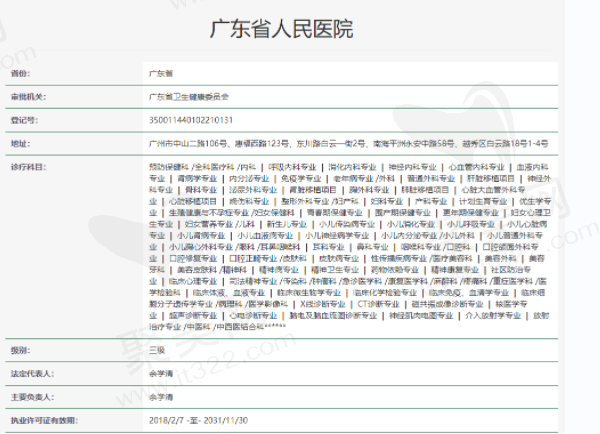Screen dimensions: 600x434
Task: Select the 泌尿外科专业 entry
Action: coord(253,190)
